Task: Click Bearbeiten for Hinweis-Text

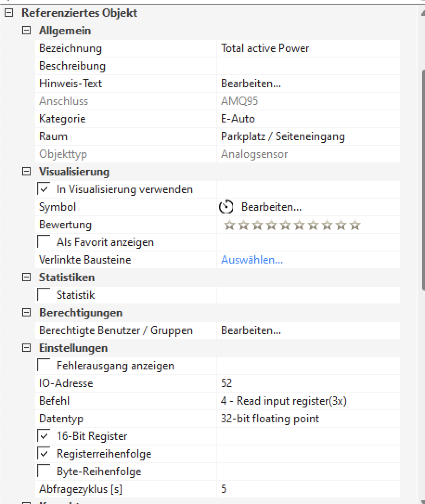Action: coord(251,84)
